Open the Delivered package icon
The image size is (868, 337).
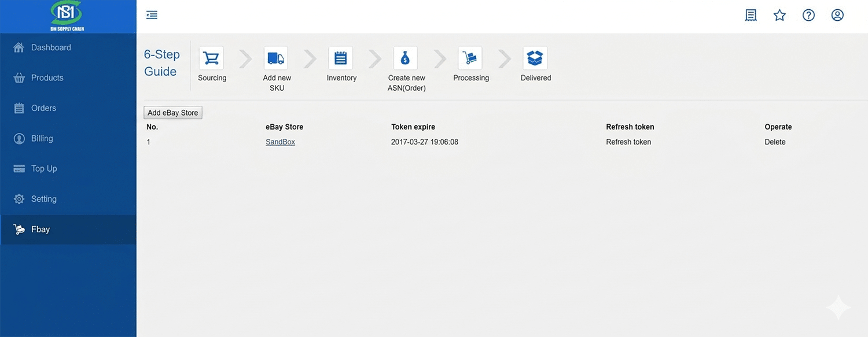[x=535, y=57]
